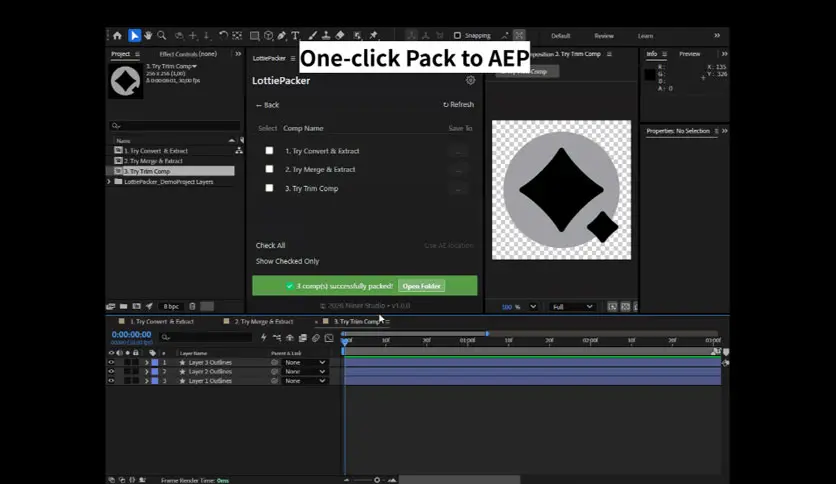Image resolution: width=836 pixels, height=484 pixels.
Task: Open the timeline Graph Editor icon
Action: pos(329,337)
